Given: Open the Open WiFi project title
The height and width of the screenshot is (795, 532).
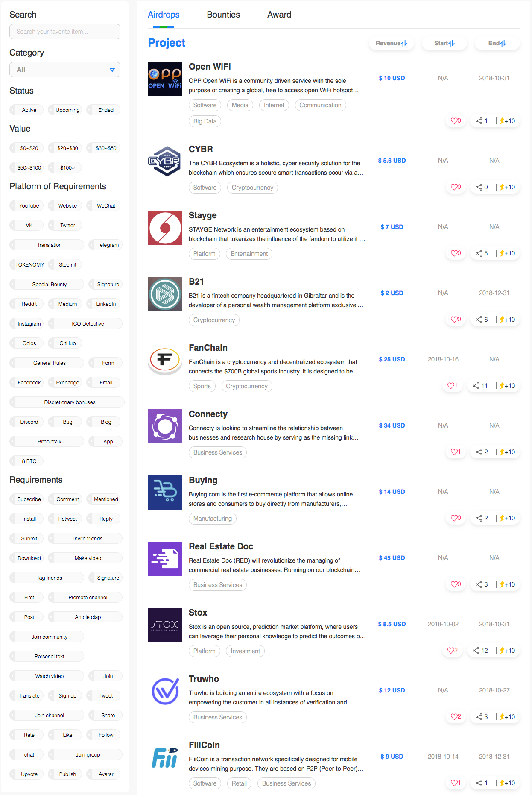Looking at the screenshot, I should coord(210,67).
